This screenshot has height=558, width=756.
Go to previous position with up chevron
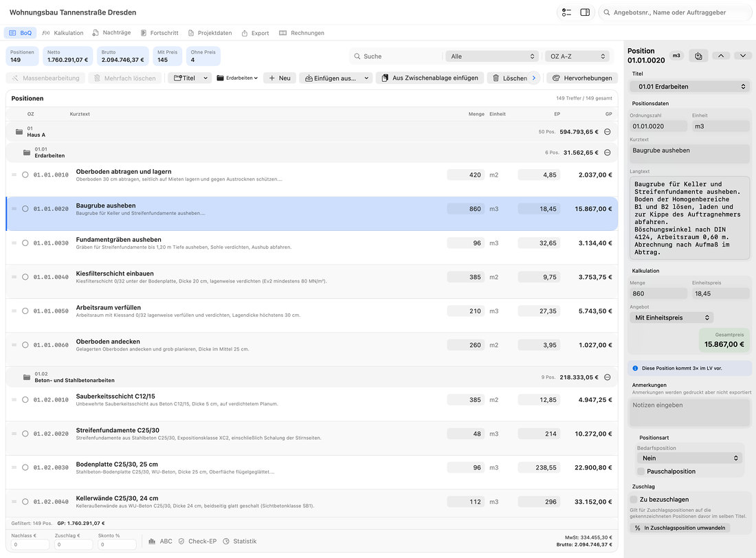721,56
